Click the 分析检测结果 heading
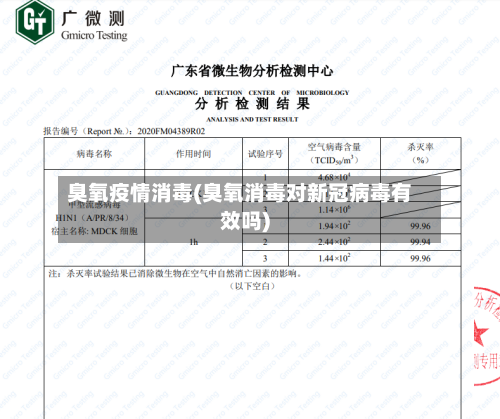Viewport: 500px width, 419px height. [252, 104]
